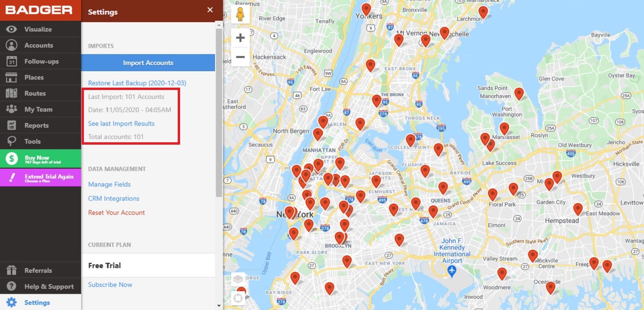Click 'Last Import: 101 Accounts' text
Image resolution: width=644 pixels, height=310 pixels.
tap(126, 97)
